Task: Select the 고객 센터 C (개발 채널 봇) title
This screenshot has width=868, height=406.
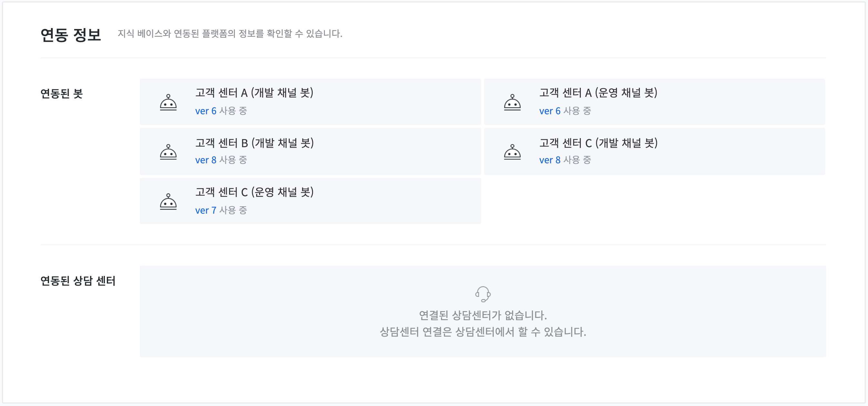Action: 599,143
